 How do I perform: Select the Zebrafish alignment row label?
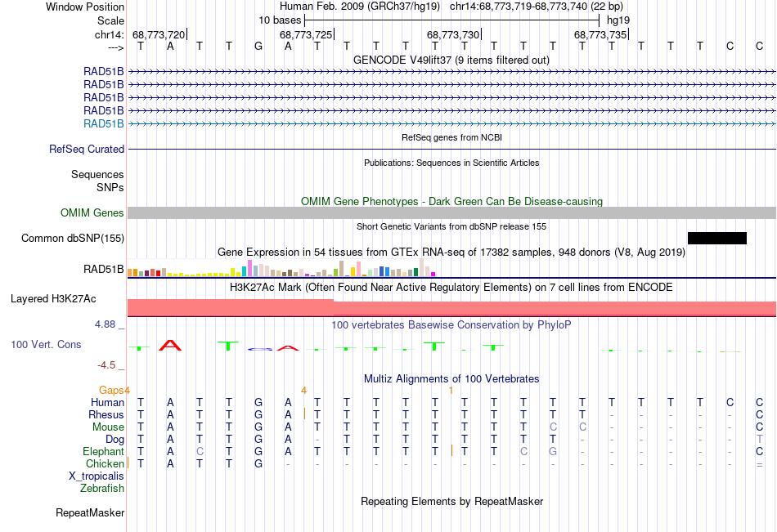102,489
